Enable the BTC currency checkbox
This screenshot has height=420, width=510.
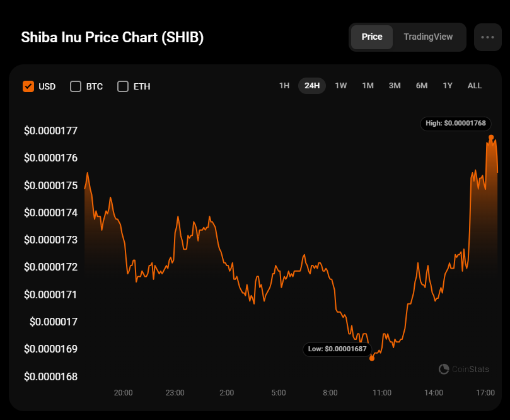pyautogui.click(x=76, y=86)
